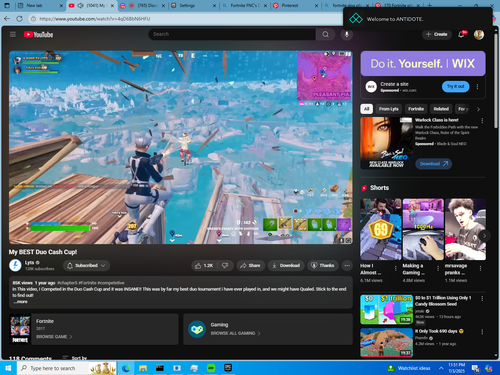Screen dimensions: 500x375
Task: Mute the playing YouTube tab audio
Action: (x=80, y=5)
